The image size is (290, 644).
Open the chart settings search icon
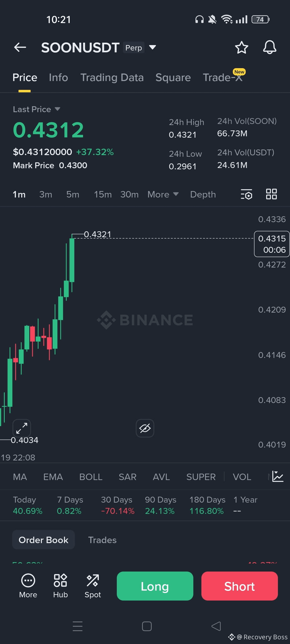(246, 194)
